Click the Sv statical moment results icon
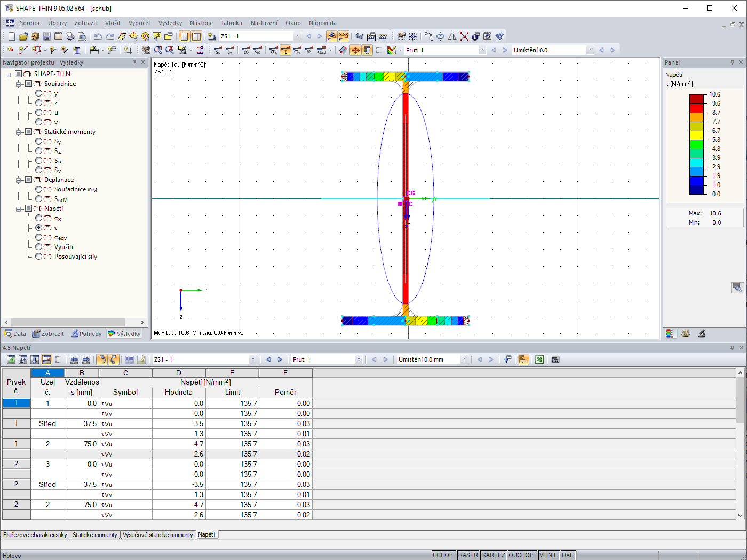 [x=230, y=50]
